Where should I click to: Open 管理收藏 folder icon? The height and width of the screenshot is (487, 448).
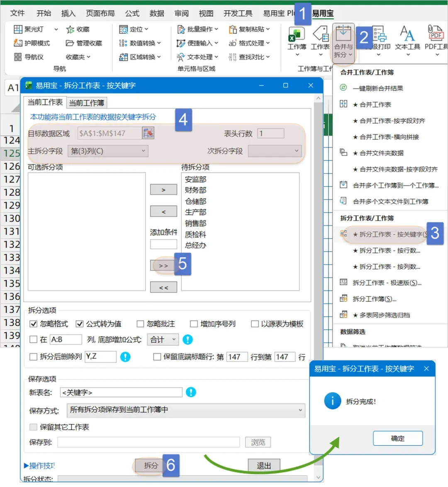(70, 43)
